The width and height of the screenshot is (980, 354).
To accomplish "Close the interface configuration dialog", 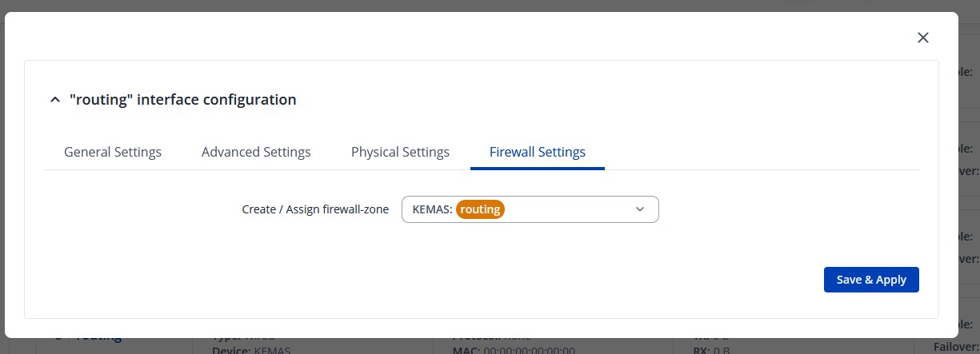I will point(923,38).
